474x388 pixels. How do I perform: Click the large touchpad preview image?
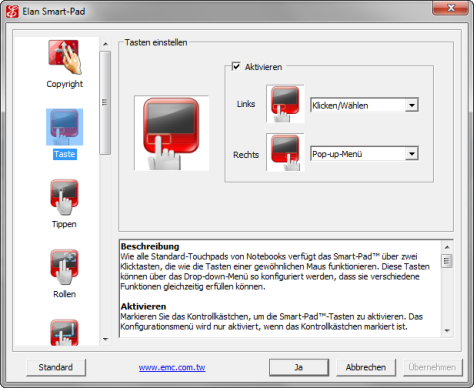tap(171, 133)
